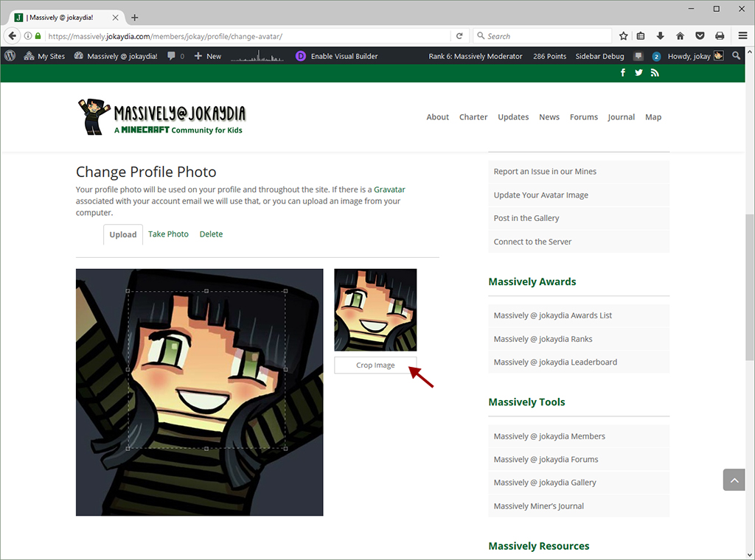Click the admin bar search magnifier
This screenshot has height=560, width=755.
tap(737, 56)
